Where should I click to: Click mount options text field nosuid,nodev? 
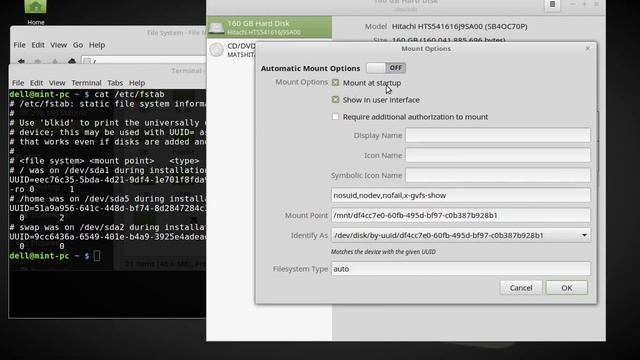click(x=461, y=195)
